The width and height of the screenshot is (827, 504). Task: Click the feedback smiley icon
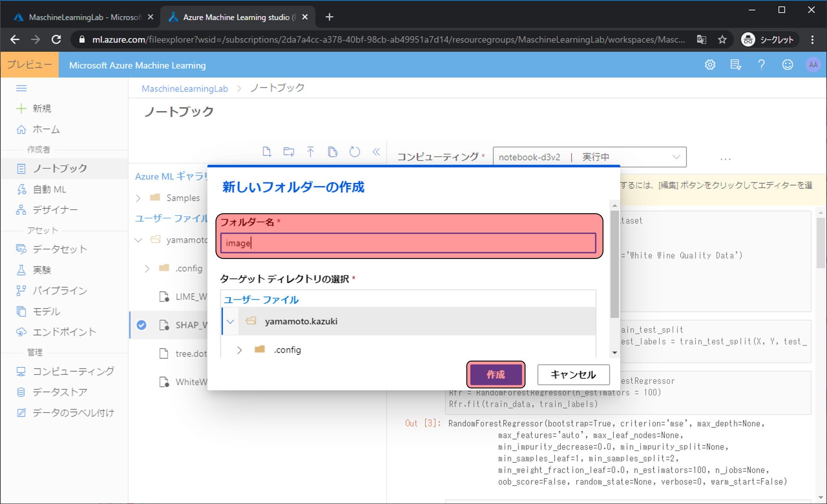point(787,65)
